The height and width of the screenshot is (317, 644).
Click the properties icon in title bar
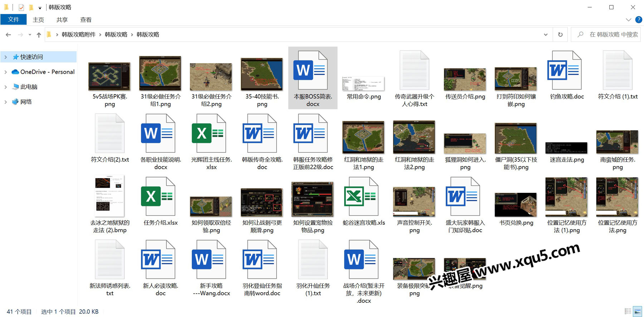coord(21,7)
